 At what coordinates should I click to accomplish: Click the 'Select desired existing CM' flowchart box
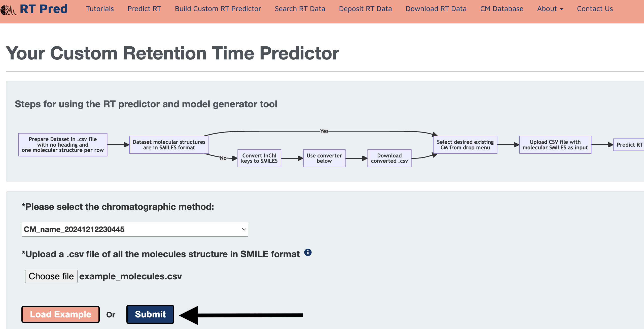465,145
